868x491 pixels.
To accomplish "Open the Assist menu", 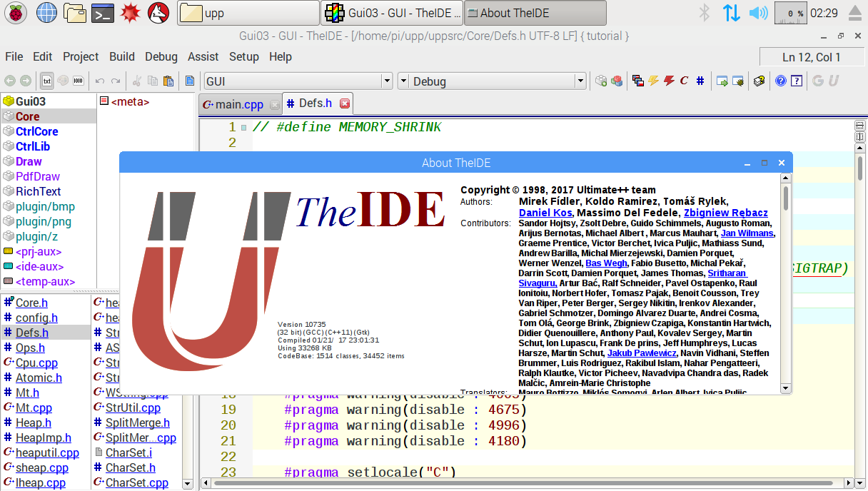I will tap(203, 57).
